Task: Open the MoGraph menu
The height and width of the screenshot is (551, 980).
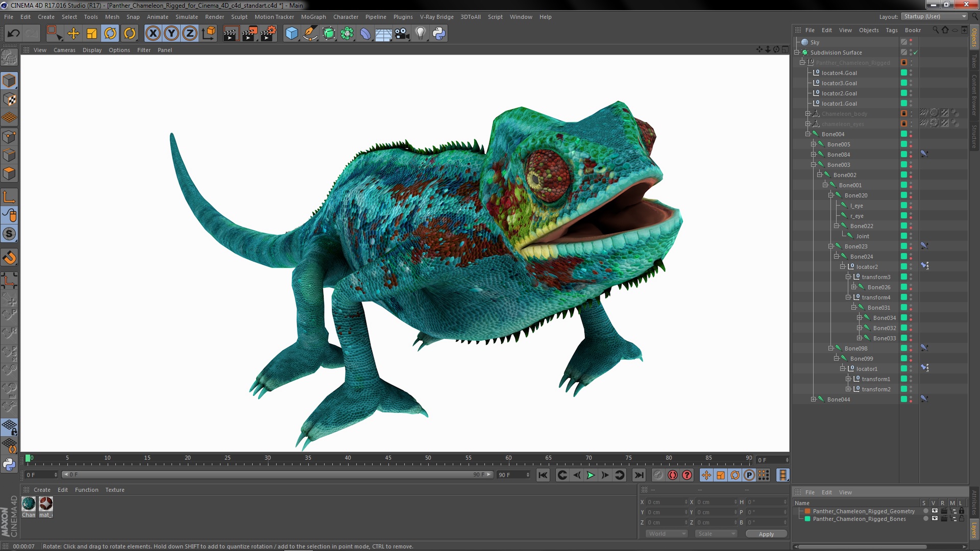Action: point(313,17)
